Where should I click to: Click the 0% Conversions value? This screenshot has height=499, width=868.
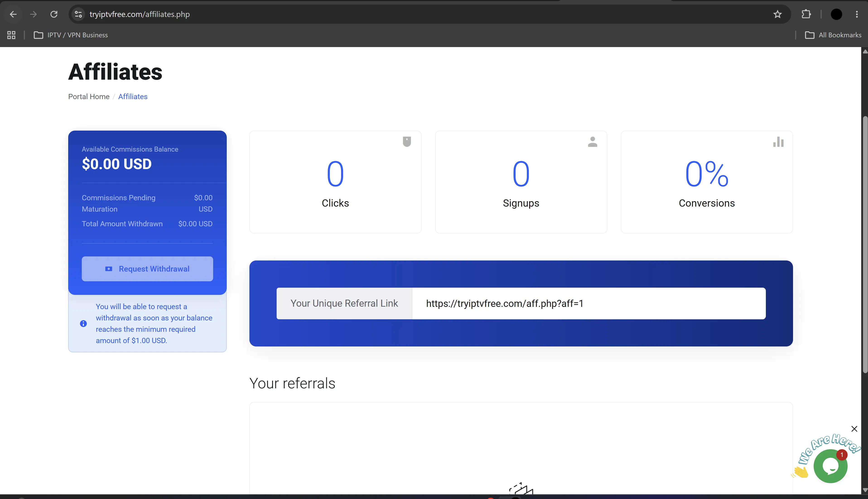pyautogui.click(x=707, y=174)
